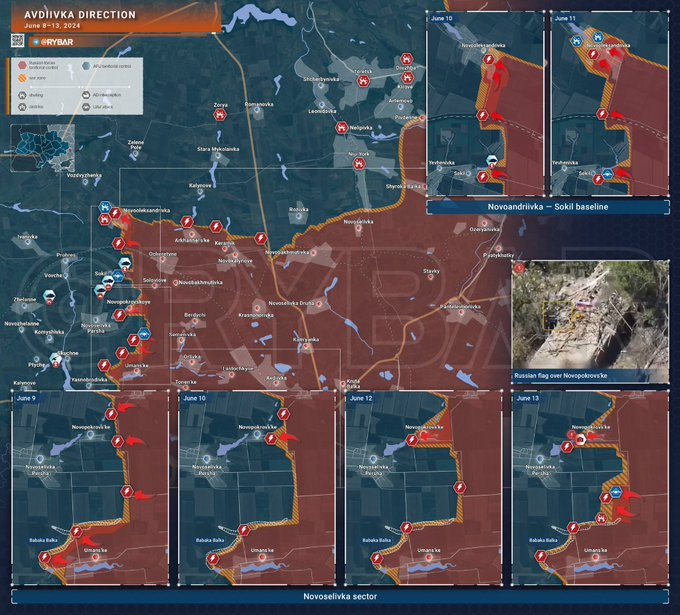Click the Novoselivka sector caption bar
Image resolution: width=680 pixels, height=615 pixels.
340,596
